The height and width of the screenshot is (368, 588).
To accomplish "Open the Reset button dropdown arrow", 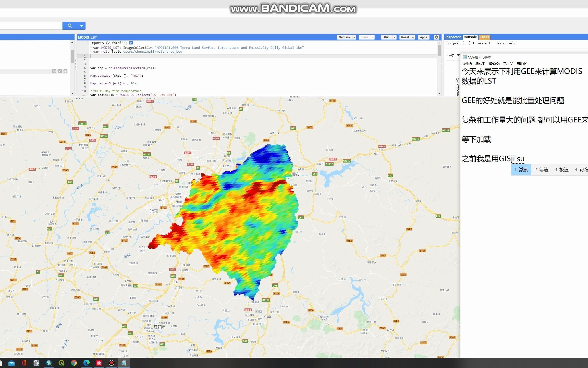I will click(413, 37).
